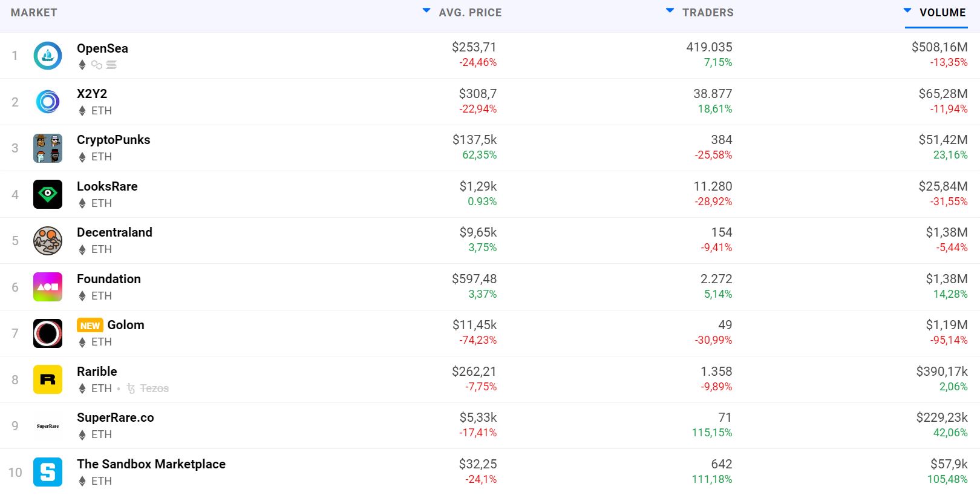Viewport: 980px width, 495px height.
Task: Open the Foundation gradient logo
Action: (x=48, y=287)
